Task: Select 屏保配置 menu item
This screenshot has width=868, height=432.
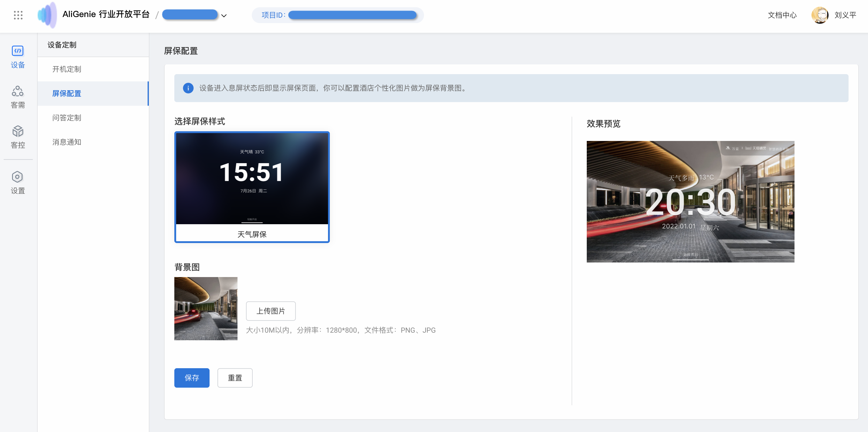Action: pos(93,93)
